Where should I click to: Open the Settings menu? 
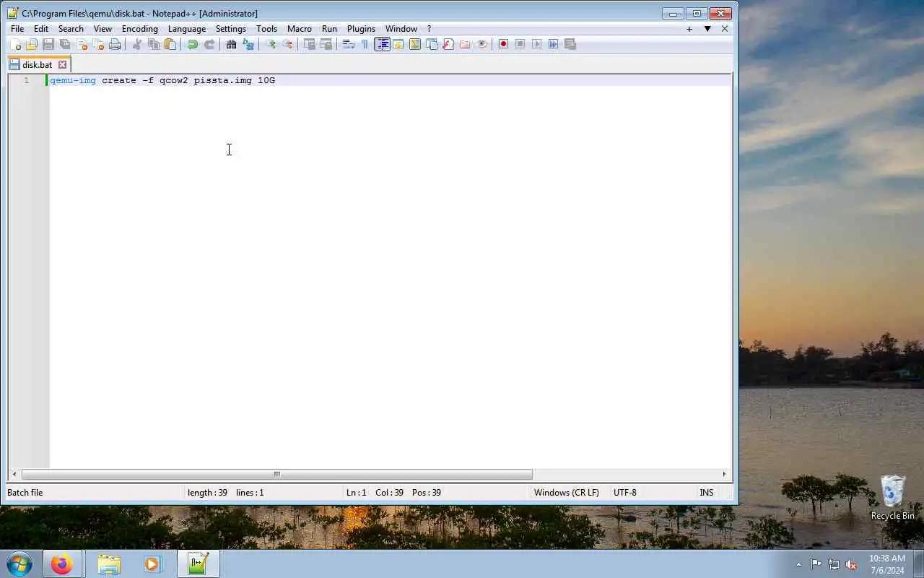pos(231,29)
